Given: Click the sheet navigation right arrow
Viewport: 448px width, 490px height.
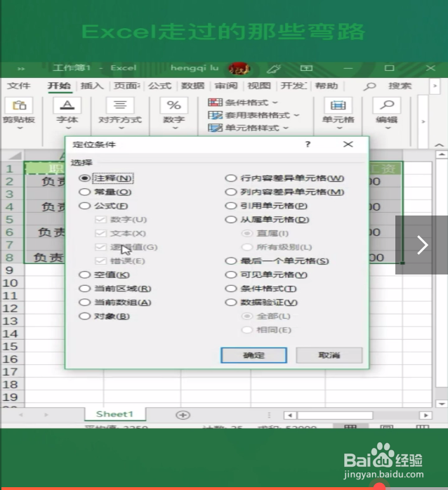Looking at the screenshot, I should [46, 415].
